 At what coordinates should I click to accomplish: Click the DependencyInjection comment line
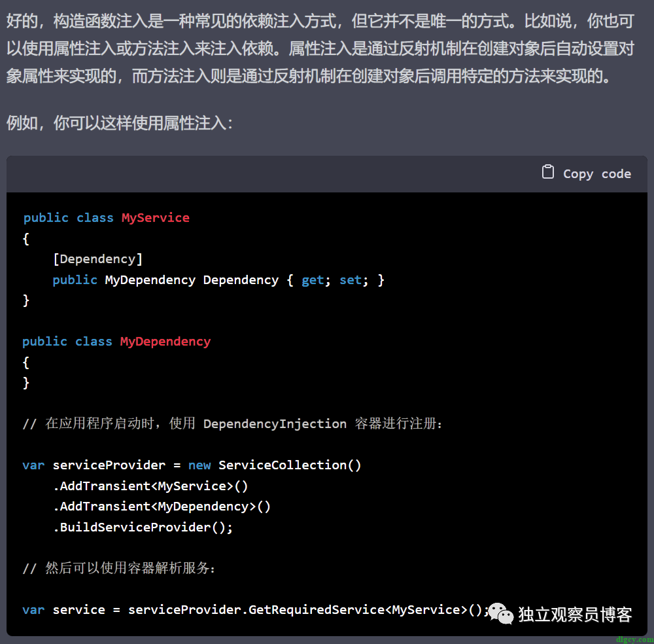tap(232, 423)
